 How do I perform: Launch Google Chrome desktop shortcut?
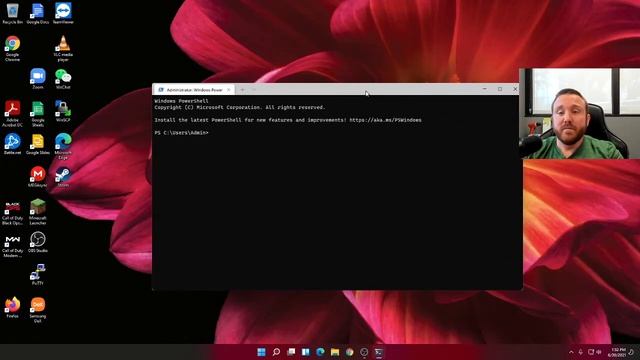point(12,48)
